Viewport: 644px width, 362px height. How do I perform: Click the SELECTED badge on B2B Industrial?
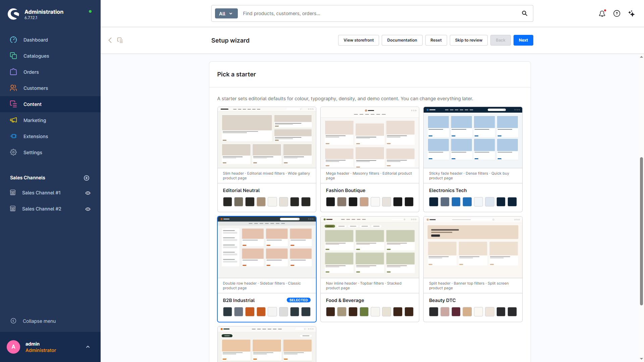point(299,300)
